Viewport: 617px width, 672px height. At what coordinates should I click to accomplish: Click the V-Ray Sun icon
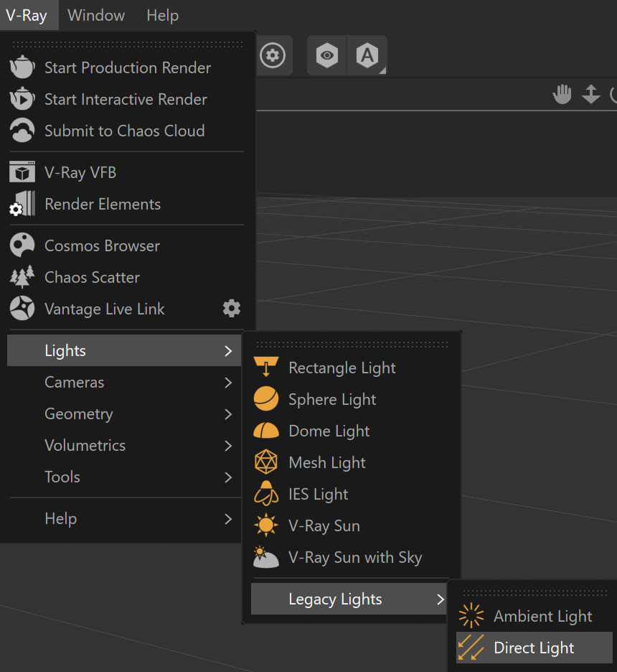[266, 525]
